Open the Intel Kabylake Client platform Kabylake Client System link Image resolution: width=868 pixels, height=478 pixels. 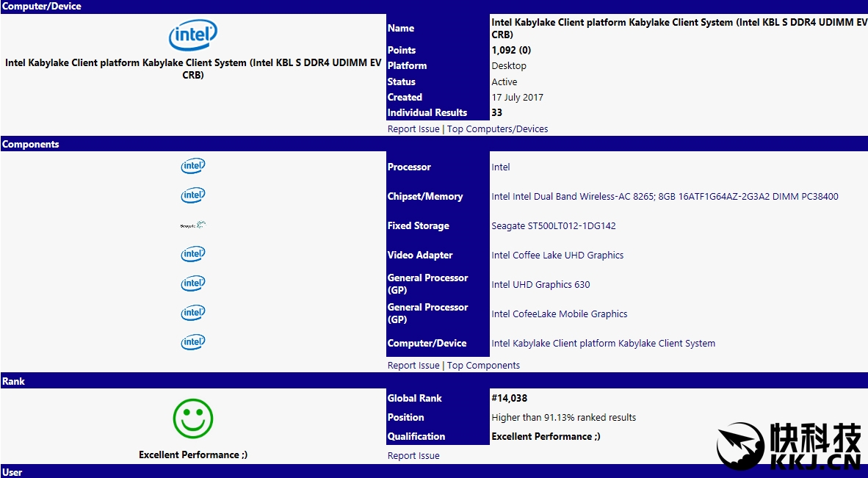pyautogui.click(x=604, y=343)
